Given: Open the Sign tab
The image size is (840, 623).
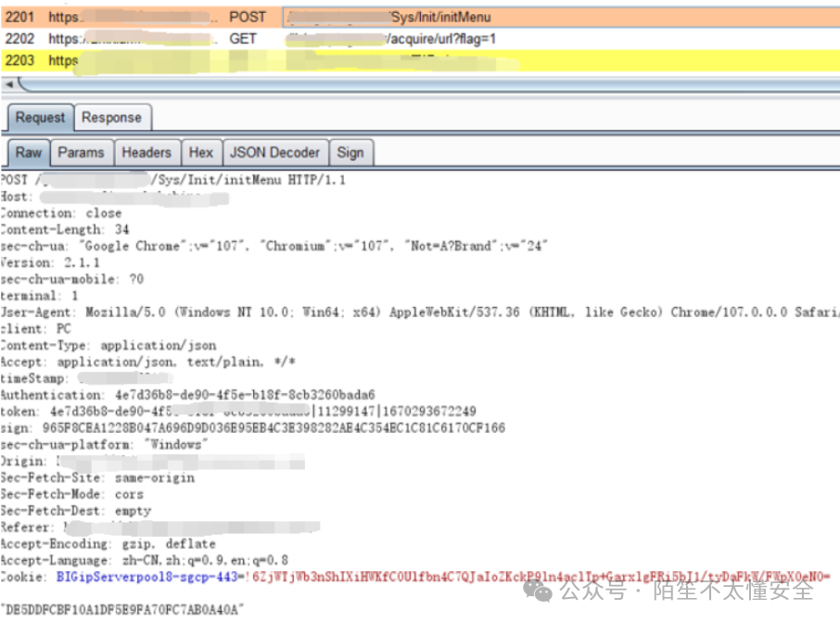Looking at the screenshot, I should 350,153.
